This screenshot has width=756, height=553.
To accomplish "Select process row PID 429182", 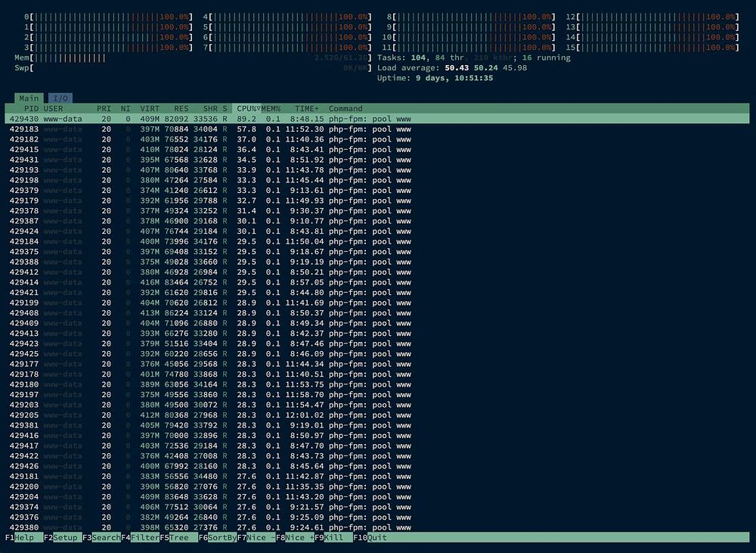I will [377, 139].
